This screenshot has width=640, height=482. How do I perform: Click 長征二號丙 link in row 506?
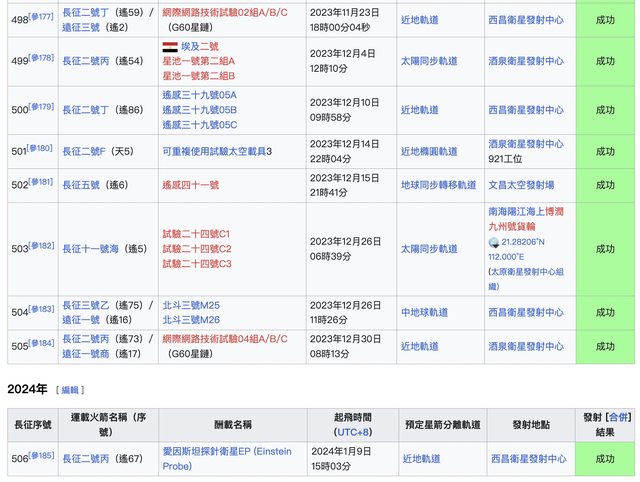pyautogui.click(x=86, y=459)
